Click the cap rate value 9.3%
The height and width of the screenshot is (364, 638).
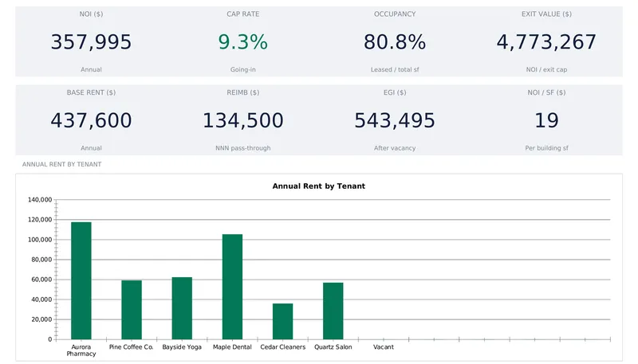(243, 42)
